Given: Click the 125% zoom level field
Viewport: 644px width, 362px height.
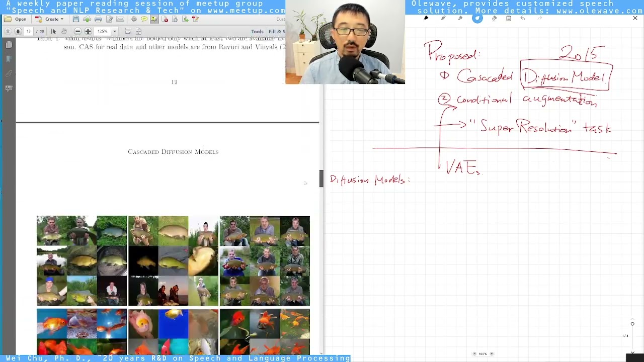Looking at the screenshot, I should coord(103,31).
